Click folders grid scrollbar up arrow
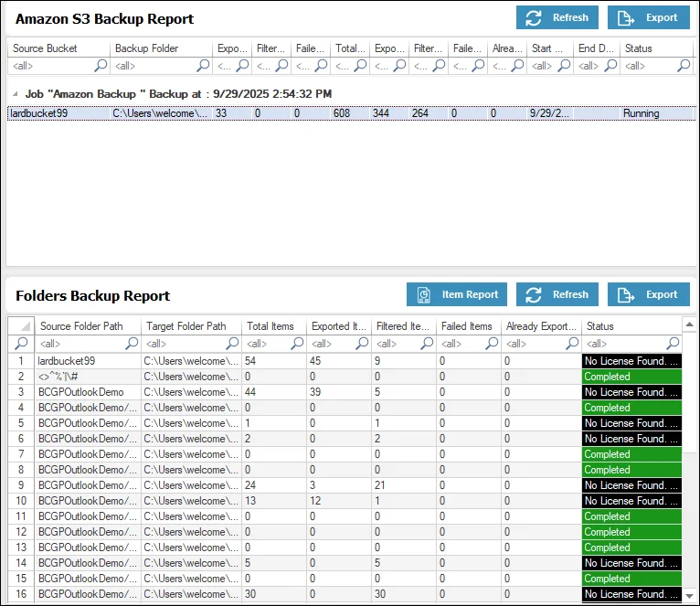The image size is (700, 606). [x=689, y=324]
